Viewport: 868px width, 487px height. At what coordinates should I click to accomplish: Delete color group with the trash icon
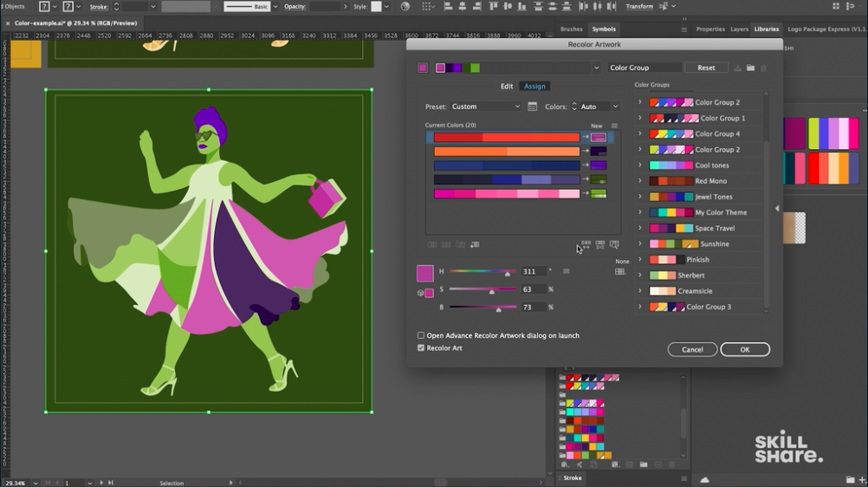coord(763,68)
